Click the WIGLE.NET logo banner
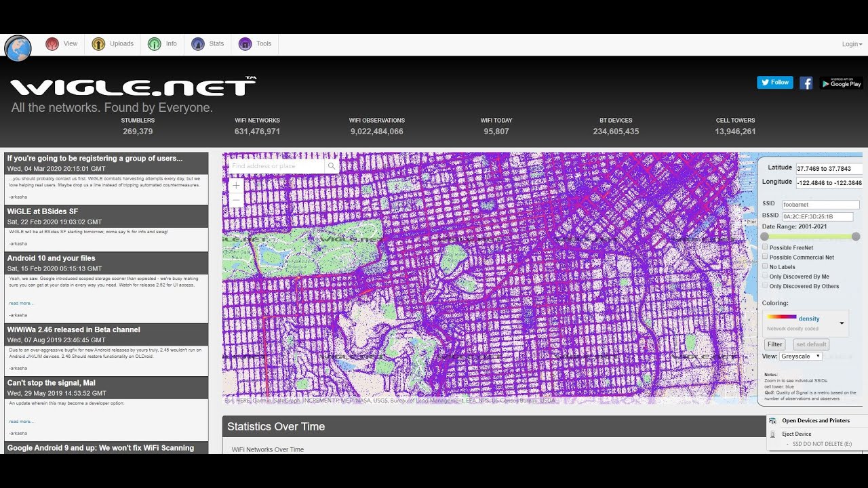This screenshot has height=488, width=868. [x=133, y=87]
